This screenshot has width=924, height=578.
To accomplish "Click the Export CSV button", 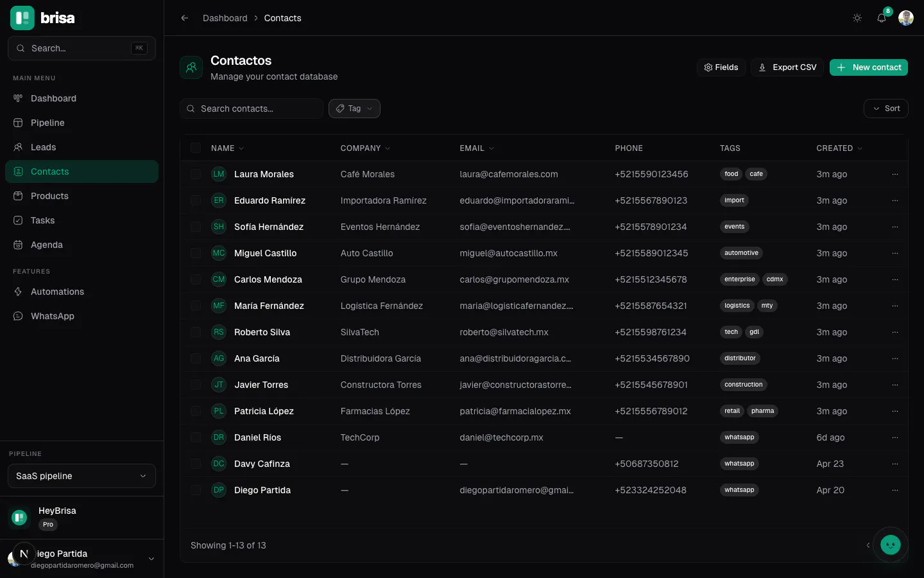I will [x=787, y=67].
